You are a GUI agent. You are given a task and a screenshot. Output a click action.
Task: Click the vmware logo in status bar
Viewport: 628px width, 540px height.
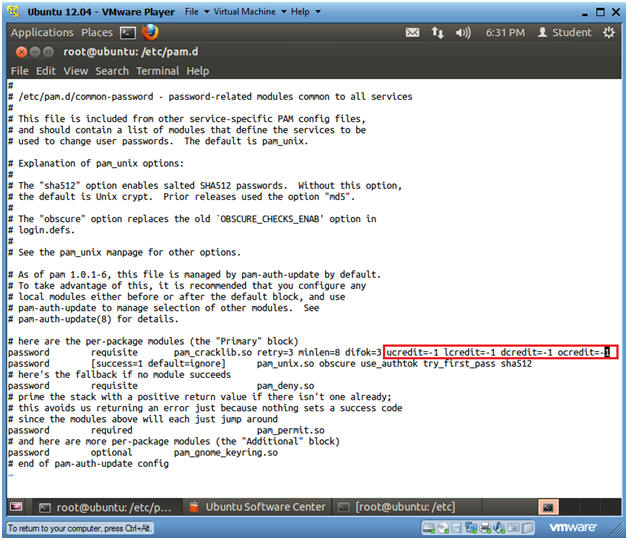[573, 528]
